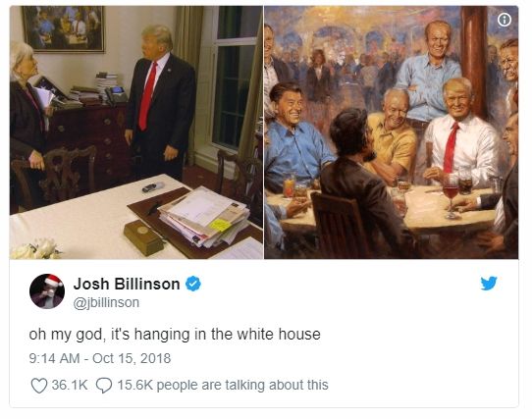
Task: Click the tweet text about the white house
Action: point(175,335)
